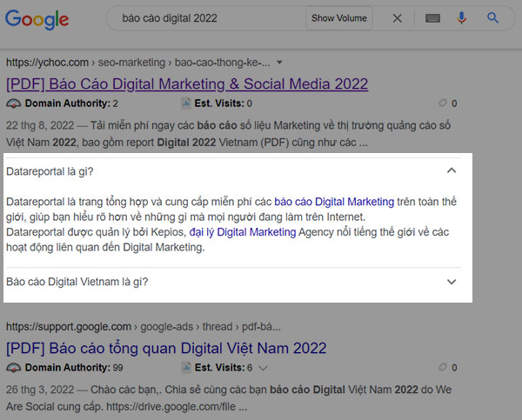This screenshot has height=420, width=522.
Task: Start voice search with the microphone icon
Action: pyautogui.click(x=461, y=18)
